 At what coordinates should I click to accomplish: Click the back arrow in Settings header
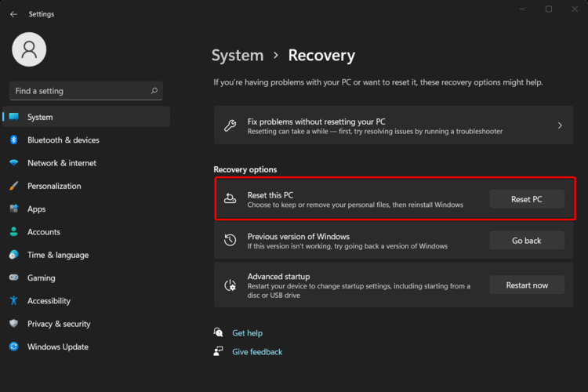(13, 14)
